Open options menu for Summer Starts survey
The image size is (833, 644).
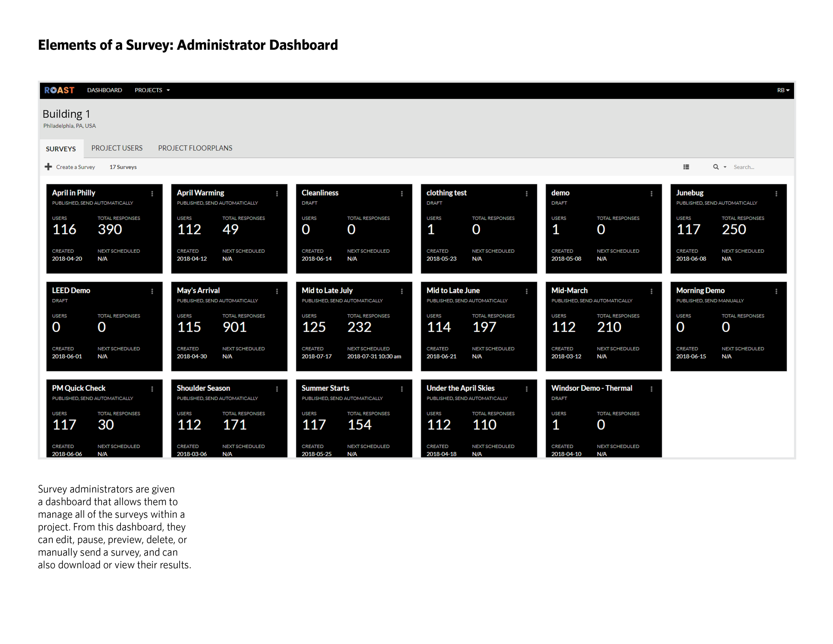(x=402, y=389)
